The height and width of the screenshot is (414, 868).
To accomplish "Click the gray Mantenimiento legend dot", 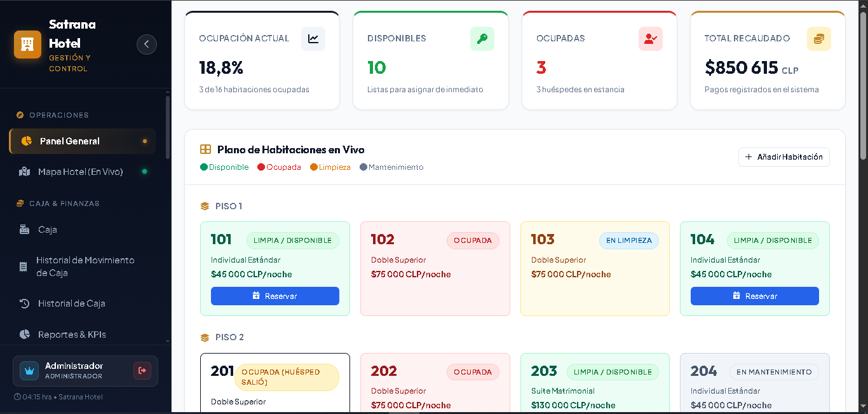I will [x=363, y=167].
